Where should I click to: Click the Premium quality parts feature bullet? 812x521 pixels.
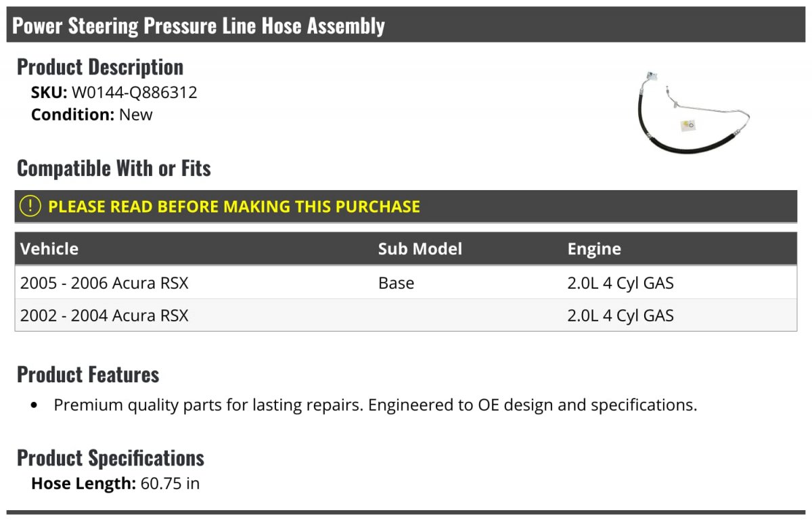pyautogui.click(x=376, y=405)
